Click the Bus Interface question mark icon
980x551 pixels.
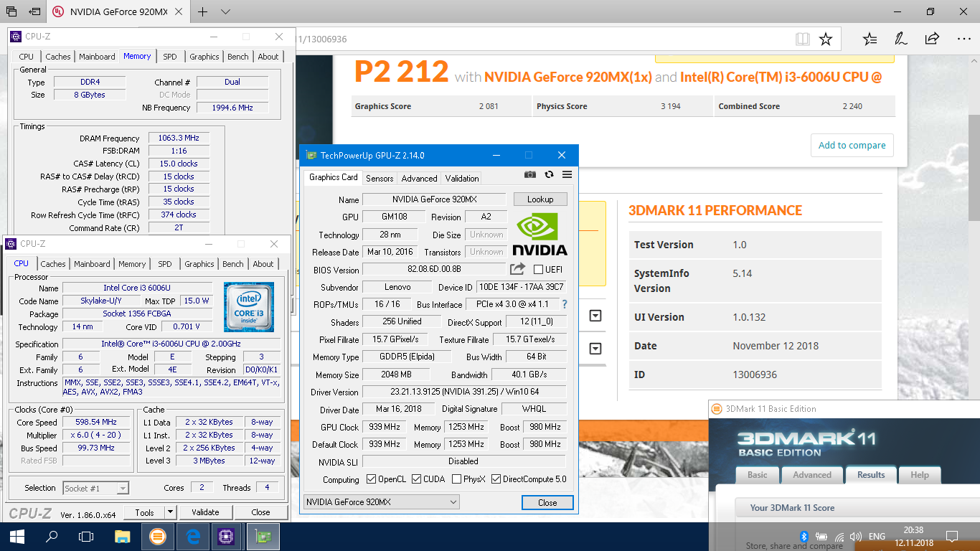pyautogui.click(x=565, y=304)
